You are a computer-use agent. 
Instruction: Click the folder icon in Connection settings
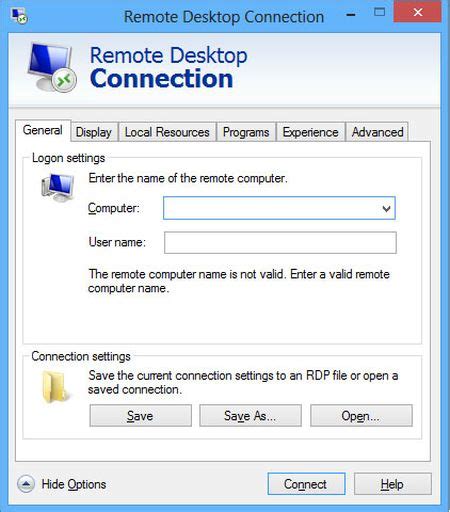pos(55,387)
